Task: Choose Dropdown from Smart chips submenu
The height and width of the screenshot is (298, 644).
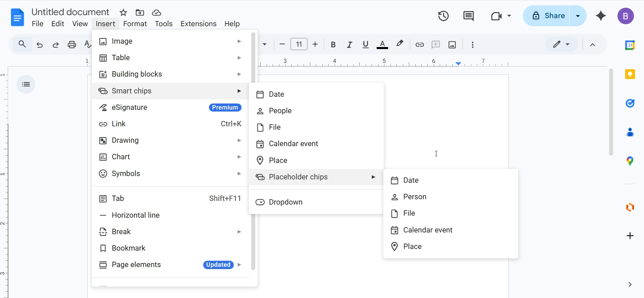Action: (285, 202)
